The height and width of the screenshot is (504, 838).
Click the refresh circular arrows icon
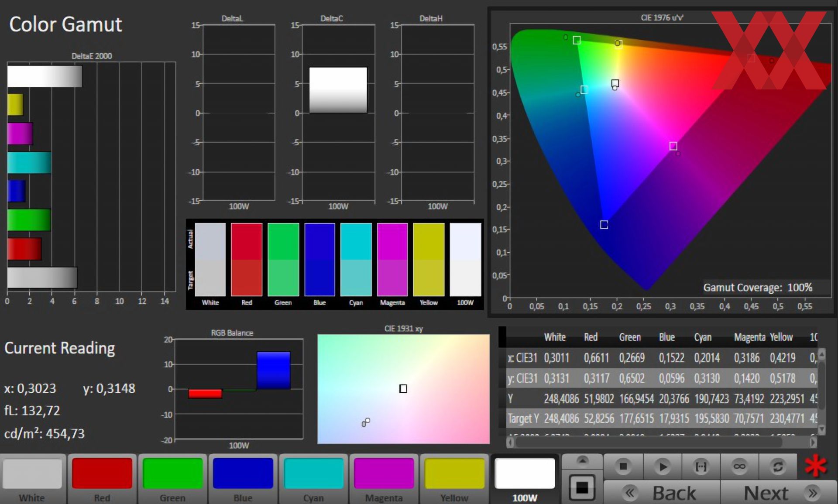pyautogui.click(x=778, y=467)
